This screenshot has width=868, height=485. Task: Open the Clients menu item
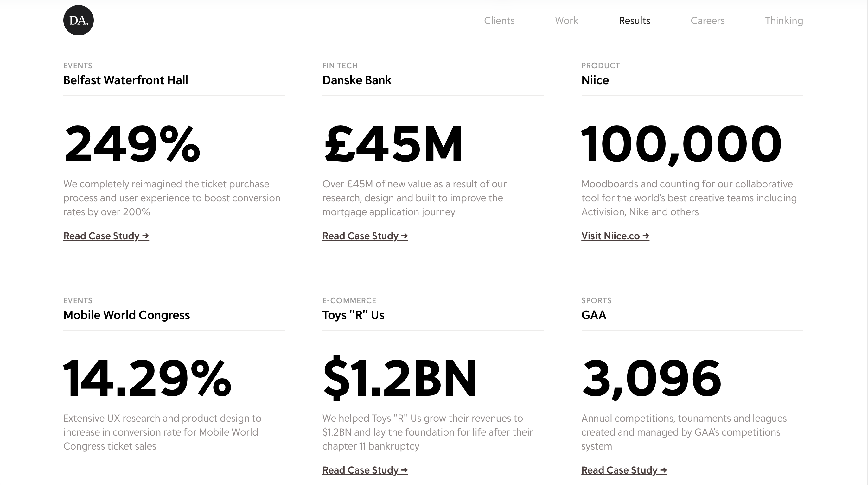tap(499, 21)
